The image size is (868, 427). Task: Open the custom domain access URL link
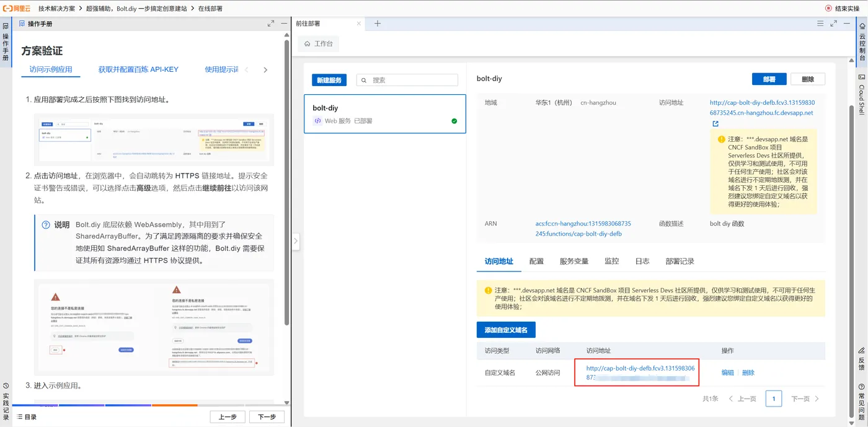coord(640,372)
